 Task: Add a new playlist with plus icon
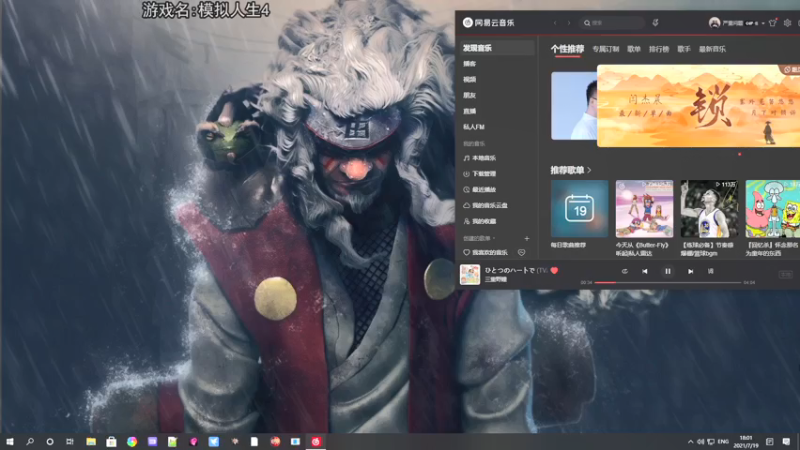pos(527,238)
